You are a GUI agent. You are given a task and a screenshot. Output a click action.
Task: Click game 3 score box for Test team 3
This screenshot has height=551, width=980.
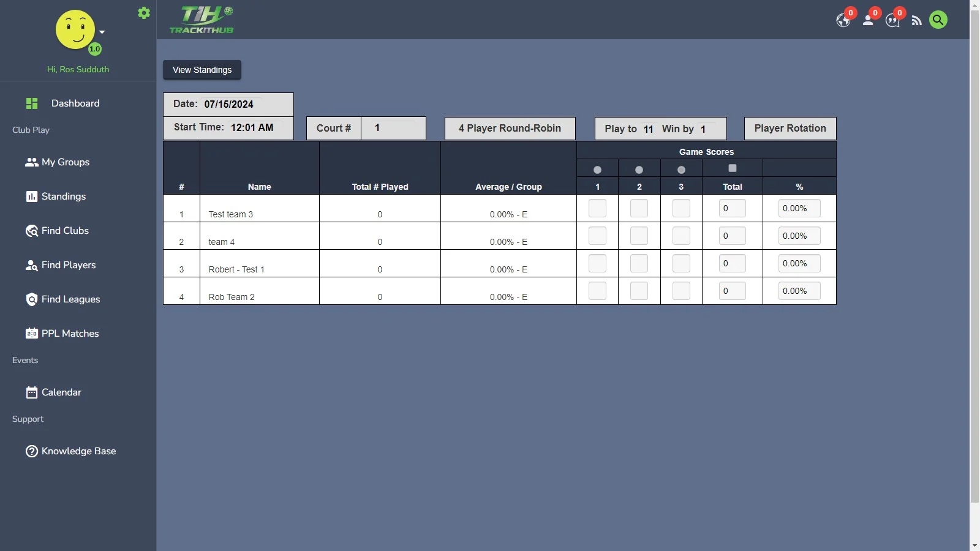[681, 208]
